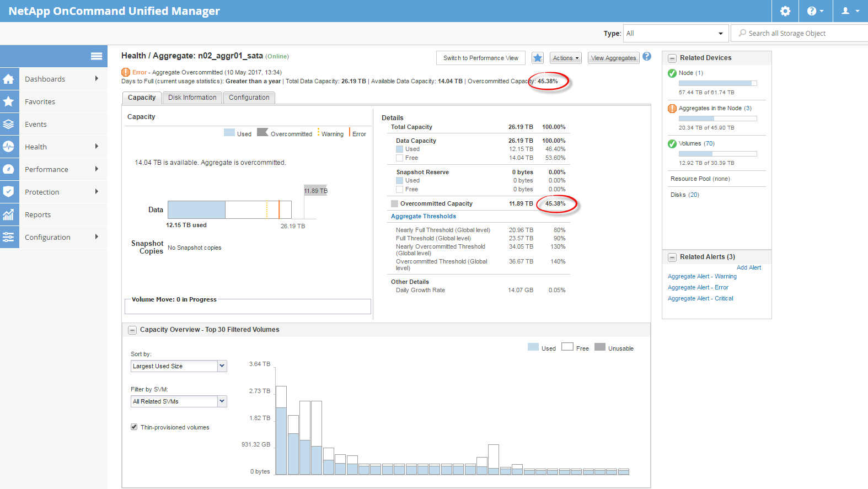
Task: Add aggregate to favorites with star icon
Action: 538,58
